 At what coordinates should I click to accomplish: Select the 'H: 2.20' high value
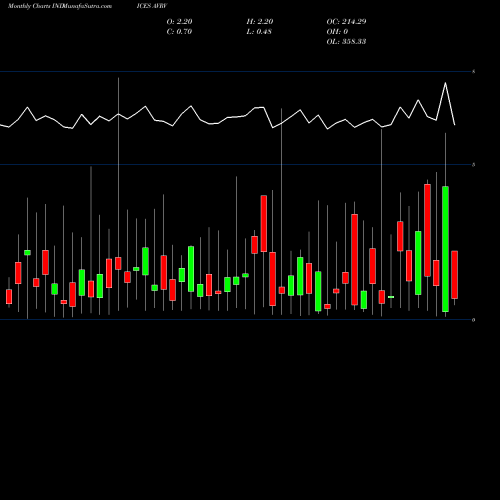click(x=260, y=22)
